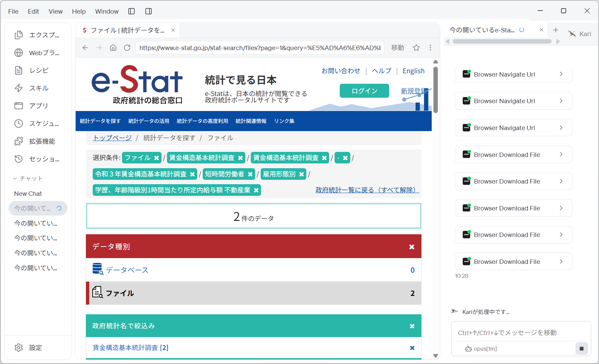Open the 設定 gear icon
This screenshot has height=364, width=599.
(19, 348)
